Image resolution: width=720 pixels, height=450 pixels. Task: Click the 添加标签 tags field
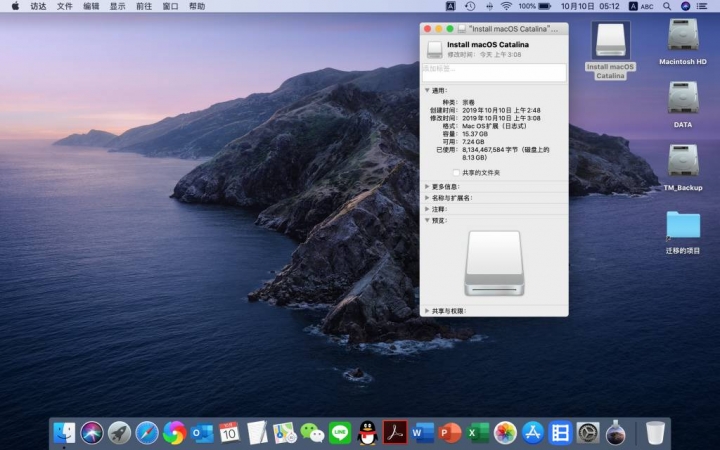(x=494, y=73)
